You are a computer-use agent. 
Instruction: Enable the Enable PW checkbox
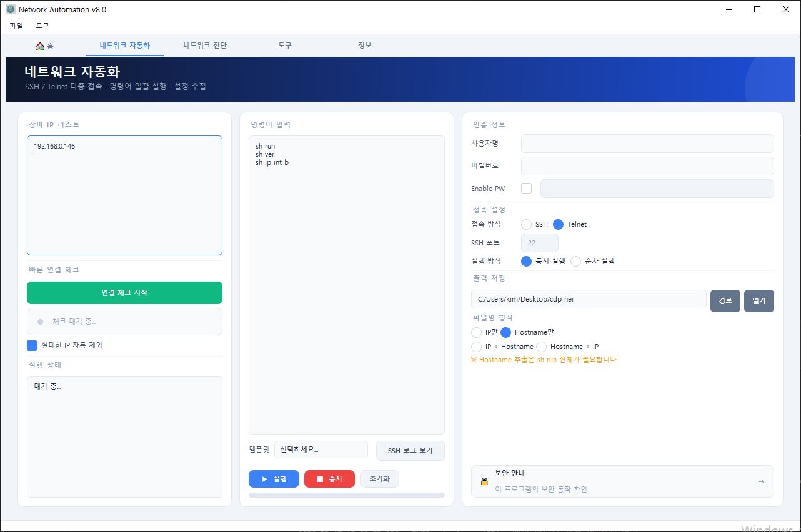[x=526, y=188]
